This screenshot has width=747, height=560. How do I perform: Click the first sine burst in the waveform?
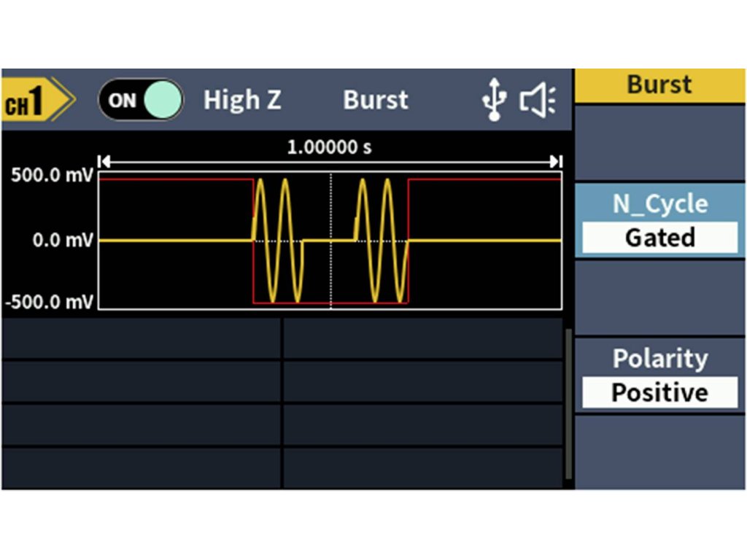pyautogui.click(x=277, y=240)
